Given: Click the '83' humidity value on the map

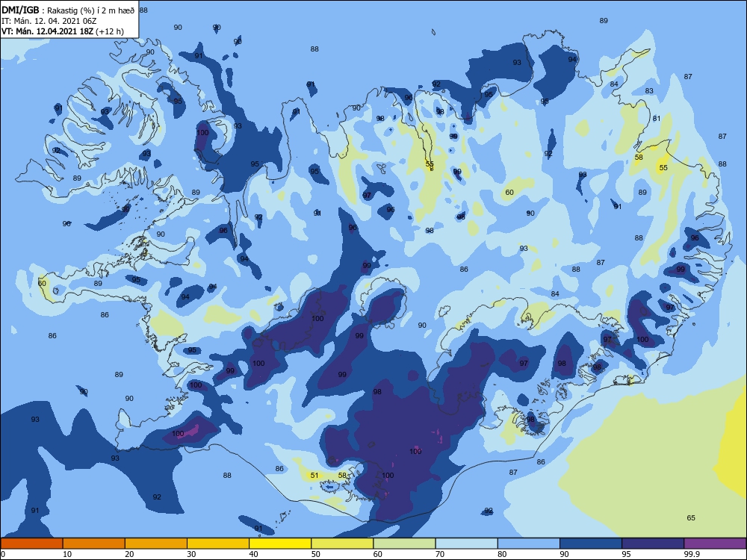Looking at the screenshot, I should (649, 90).
